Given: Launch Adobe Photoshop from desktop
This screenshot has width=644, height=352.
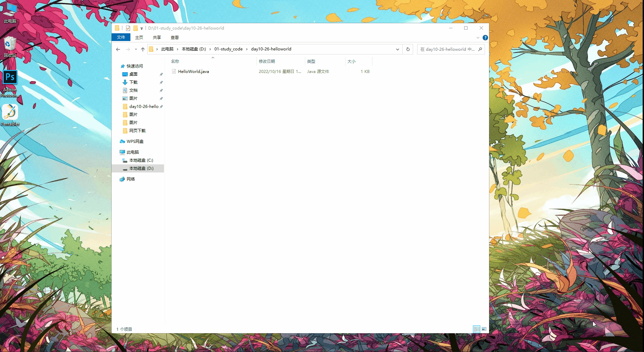Looking at the screenshot, I should click(10, 84).
